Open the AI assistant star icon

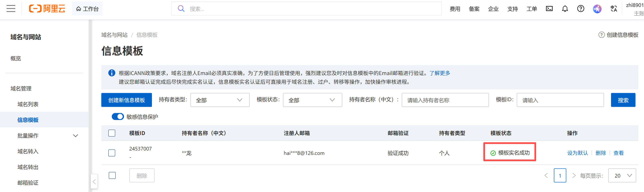pos(597,9)
